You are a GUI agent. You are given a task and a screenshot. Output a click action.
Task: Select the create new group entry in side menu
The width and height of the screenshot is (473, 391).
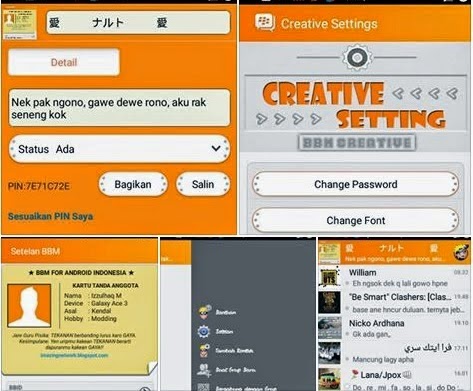(x=236, y=370)
